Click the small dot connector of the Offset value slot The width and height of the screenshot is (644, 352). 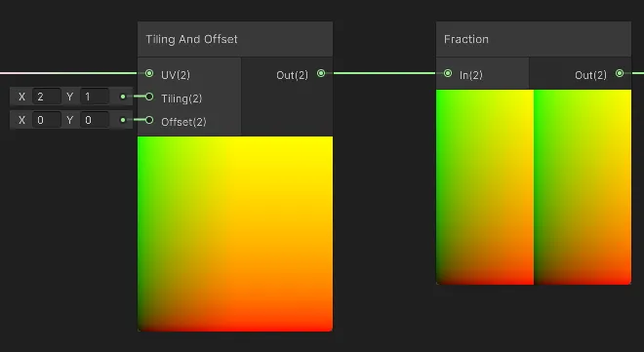coord(123,120)
